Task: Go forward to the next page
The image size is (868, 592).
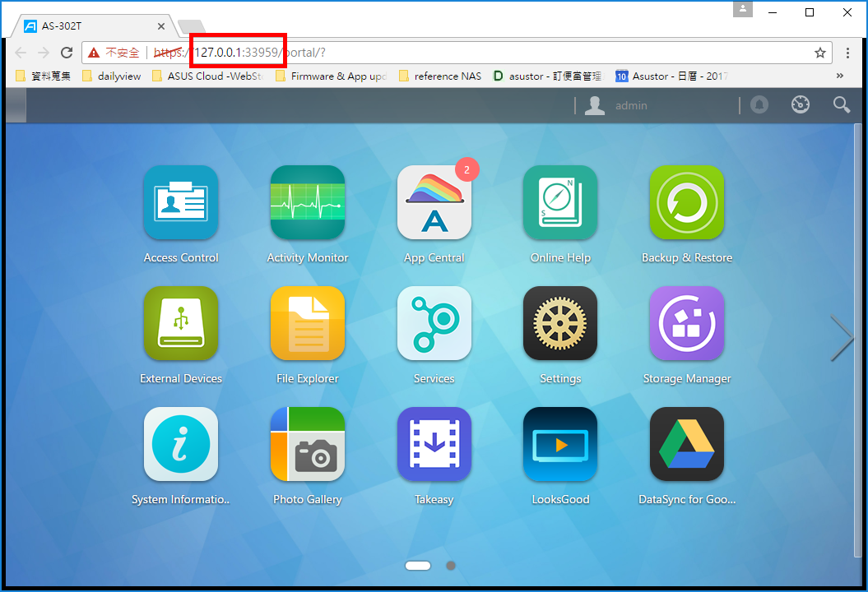Action: 43,53
